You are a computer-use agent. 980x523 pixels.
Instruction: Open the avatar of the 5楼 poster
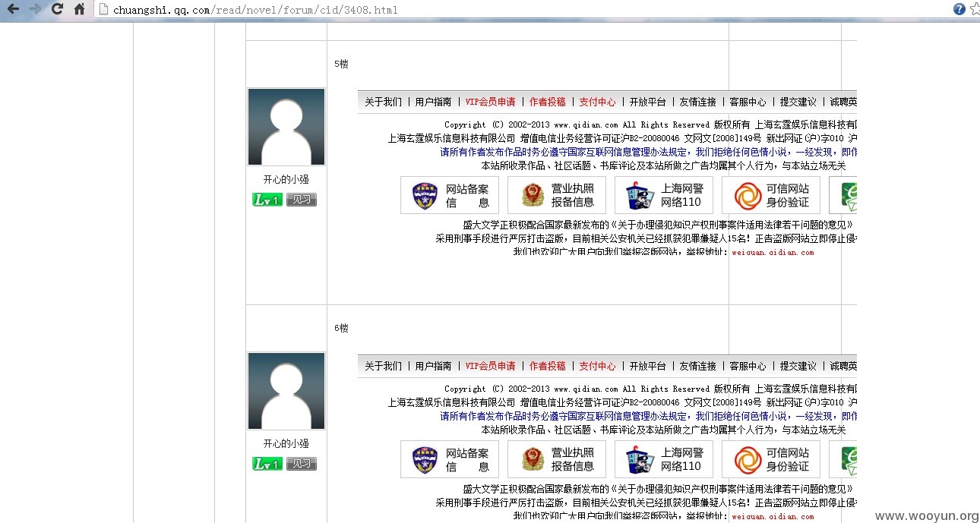[286, 127]
